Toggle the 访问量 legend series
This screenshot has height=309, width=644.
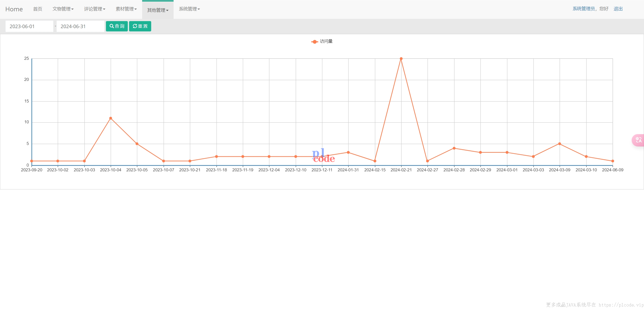click(322, 41)
